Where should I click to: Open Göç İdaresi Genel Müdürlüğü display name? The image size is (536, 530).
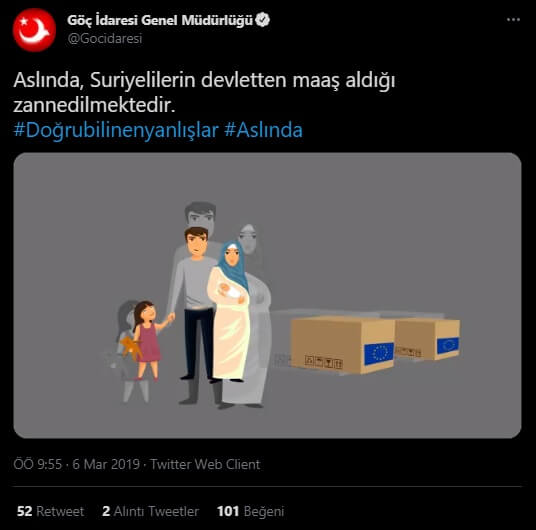tap(160, 20)
